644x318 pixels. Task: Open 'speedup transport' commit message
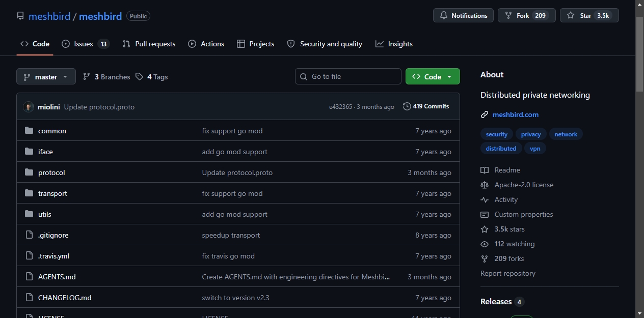click(231, 235)
